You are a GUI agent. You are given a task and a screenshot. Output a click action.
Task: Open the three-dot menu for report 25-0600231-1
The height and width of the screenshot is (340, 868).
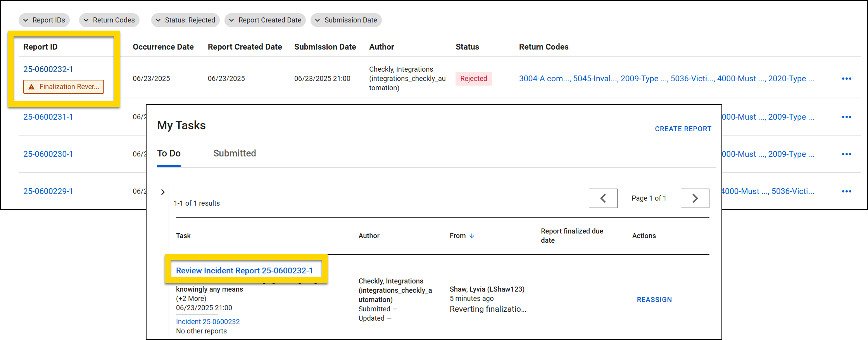point(846,117)
